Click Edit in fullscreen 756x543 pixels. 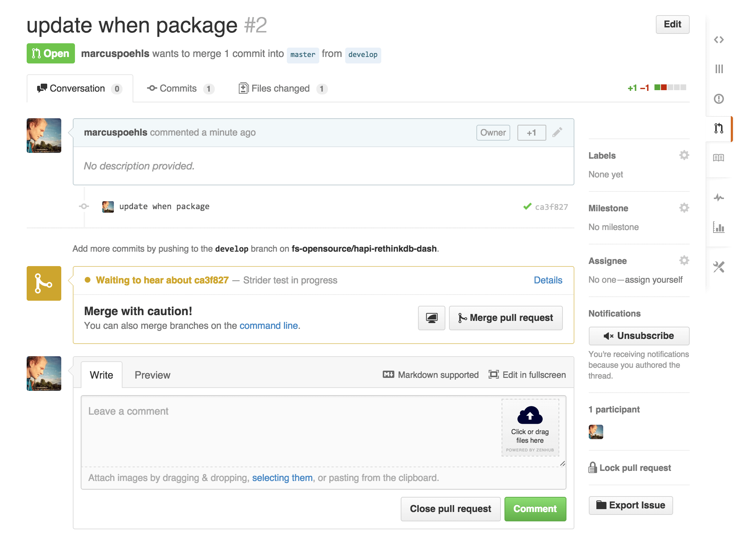tap(527, 375)
